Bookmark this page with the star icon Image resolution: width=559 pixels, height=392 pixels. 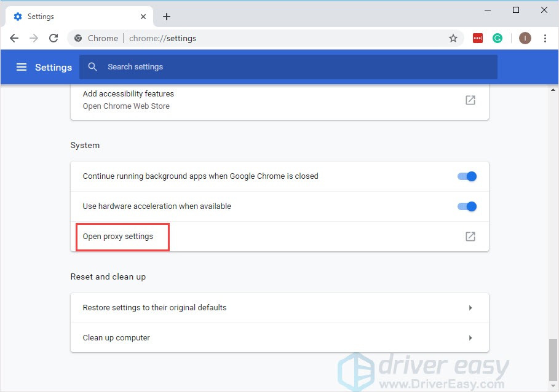(x=453, y=38)
